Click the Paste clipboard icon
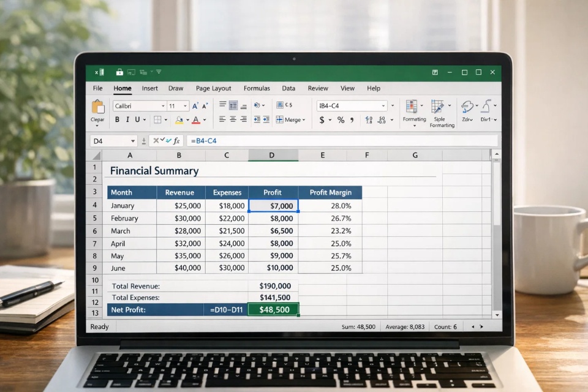This screenshot has width=588, height=392. tap(98, 107)
